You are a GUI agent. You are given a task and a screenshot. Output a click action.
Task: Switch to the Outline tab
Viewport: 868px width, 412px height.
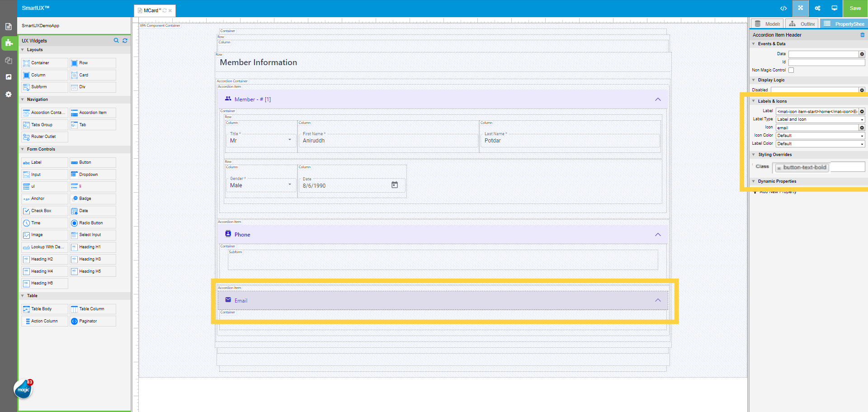pos(802,24)
